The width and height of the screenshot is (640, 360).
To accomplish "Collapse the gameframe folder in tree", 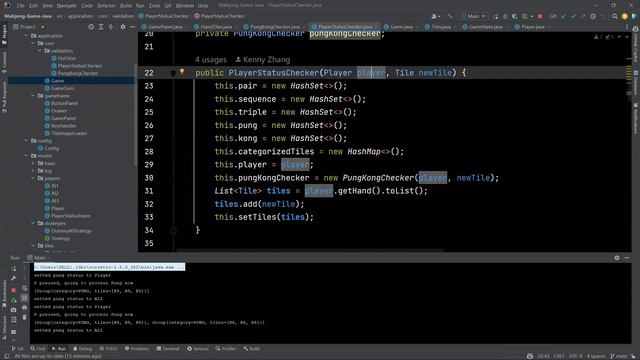I will click(33, 96).
